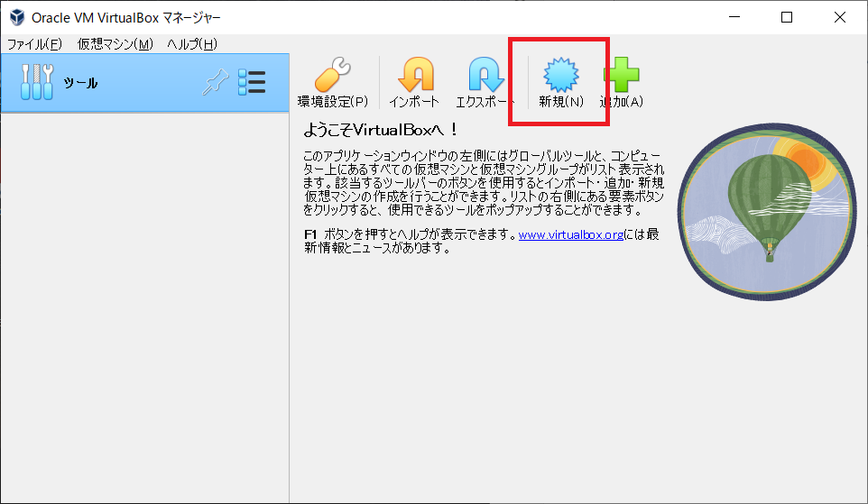The image size is (868, 504).
Task: Click the empty VM list area below ツール
Action: (144, 307)
